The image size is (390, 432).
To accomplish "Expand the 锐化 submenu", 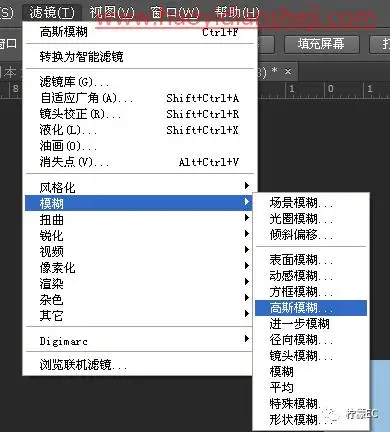I will tap(138, 235).
